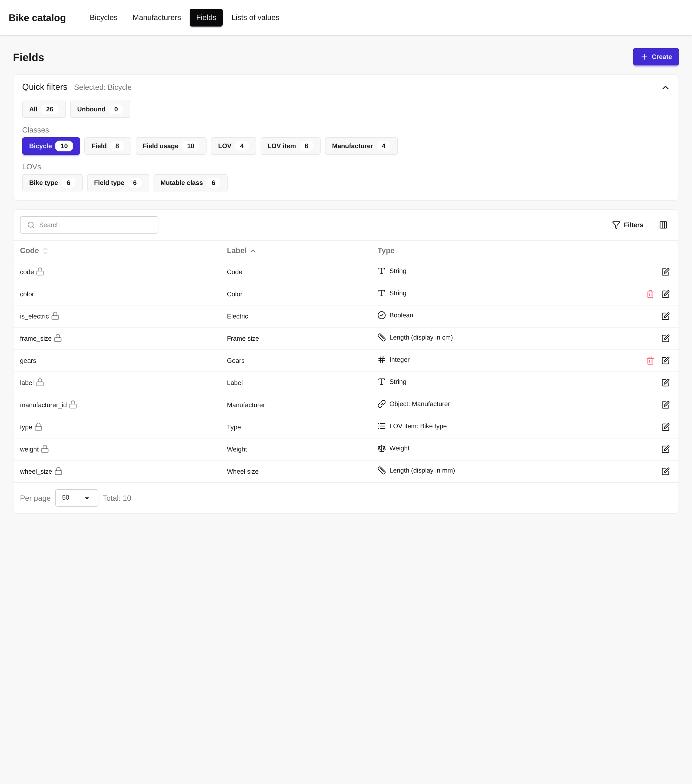Image resolution: width=692 pixels, height=784 pixels.
Task: Filter by Field usage class
Action: 171,146
